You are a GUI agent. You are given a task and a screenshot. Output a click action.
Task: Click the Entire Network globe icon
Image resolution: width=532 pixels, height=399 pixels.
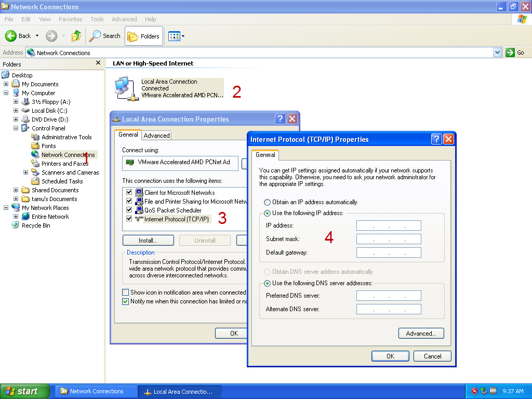click(25, 216)
